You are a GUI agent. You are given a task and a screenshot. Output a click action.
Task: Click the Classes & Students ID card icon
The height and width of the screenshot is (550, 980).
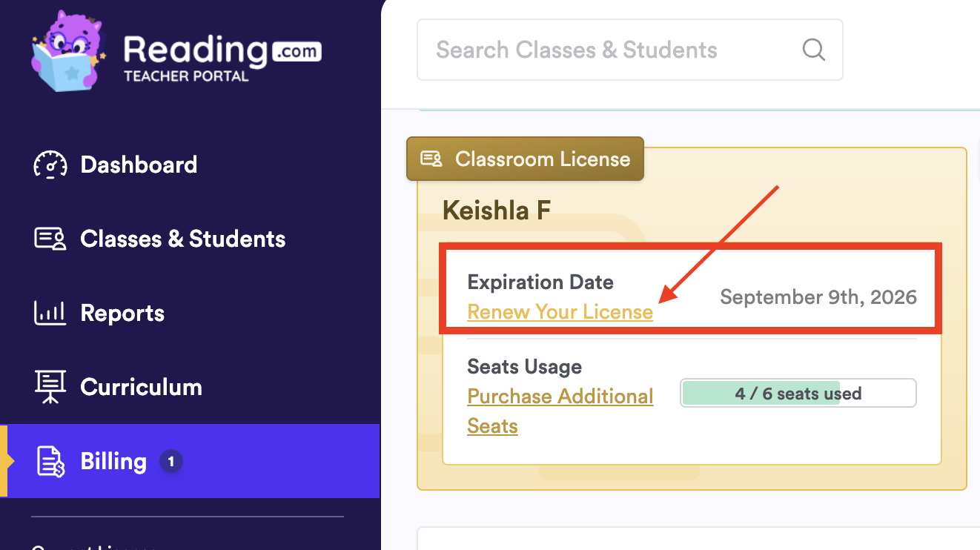pyautogui.click(x=50, y=239)
